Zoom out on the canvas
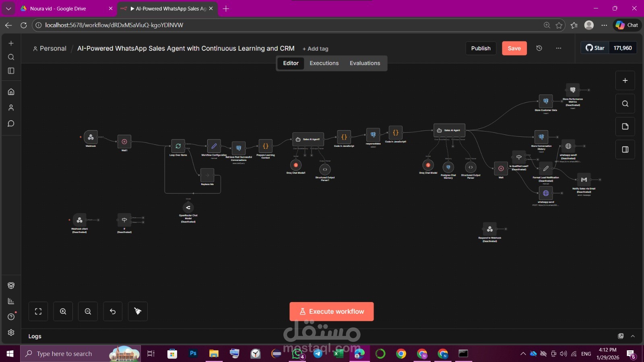The image size is (644, 362). [88, 311]
